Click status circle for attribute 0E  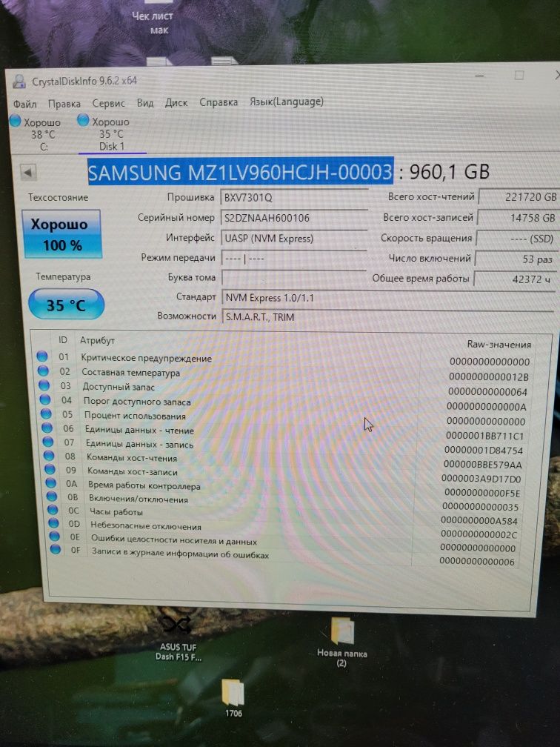click(55, 536)
